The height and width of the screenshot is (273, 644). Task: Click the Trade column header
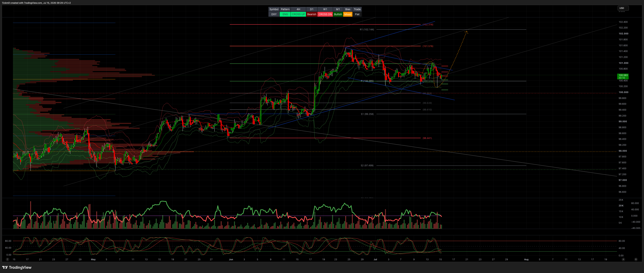(357, 9)
